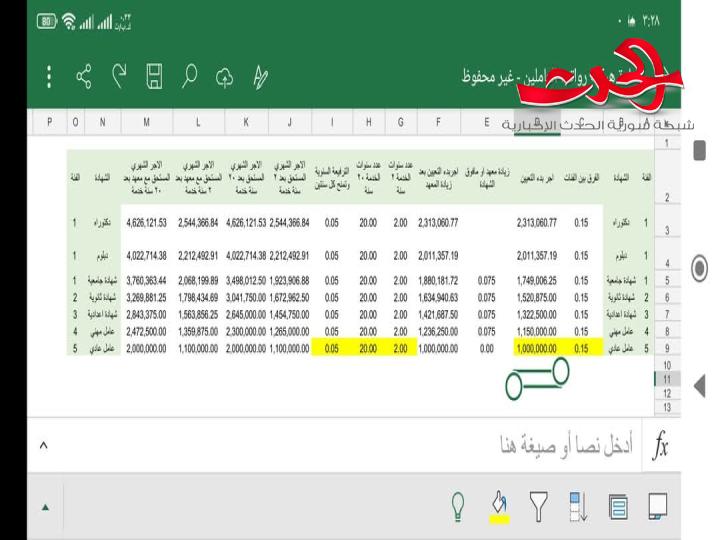
Task: Open the three-dot overflow menu
Action: [49, 77]
